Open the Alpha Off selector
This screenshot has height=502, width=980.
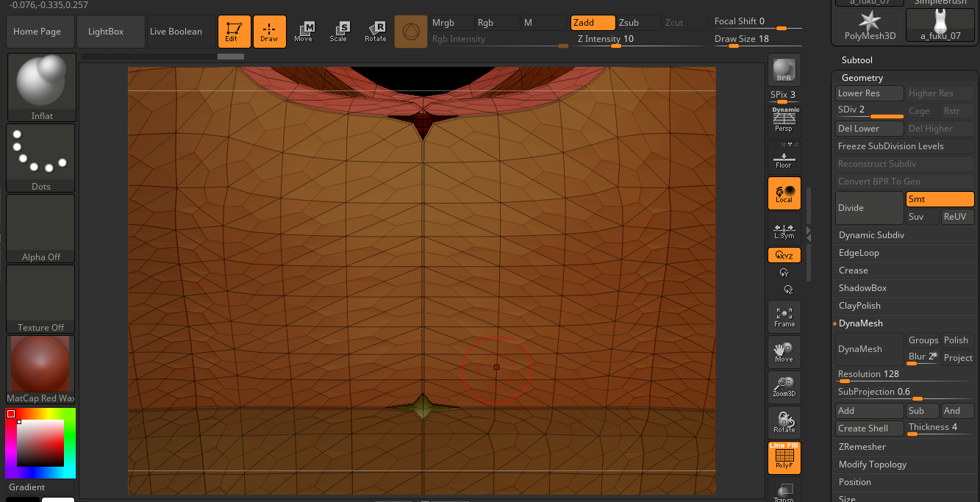41,229
